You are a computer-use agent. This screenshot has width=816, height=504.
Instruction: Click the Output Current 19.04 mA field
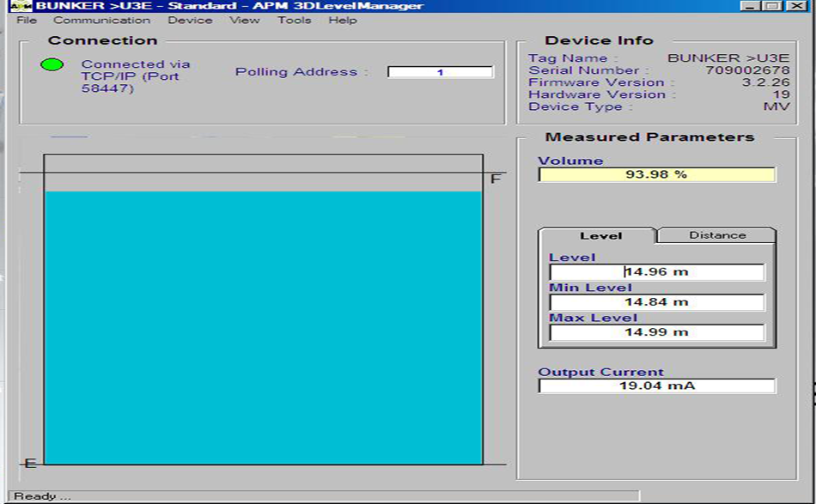[657, 386]
